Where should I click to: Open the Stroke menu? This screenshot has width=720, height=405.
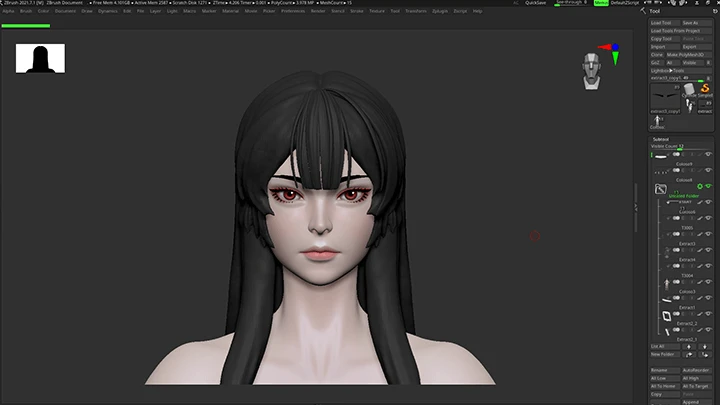click(356, 11)
